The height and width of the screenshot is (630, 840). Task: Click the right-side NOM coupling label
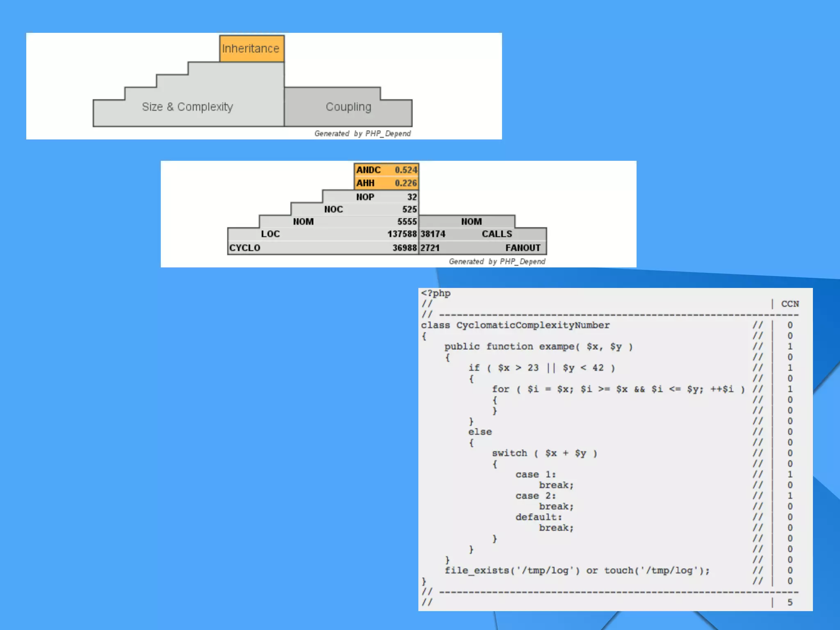click(x=471, y=221)
